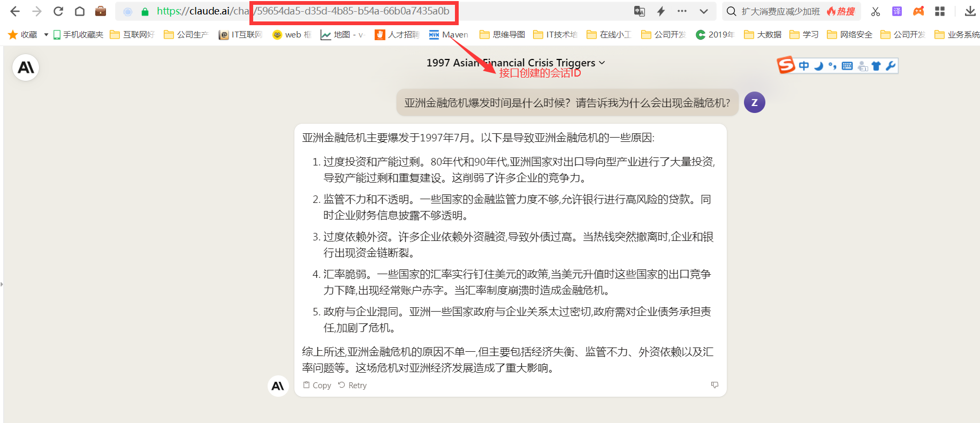Viewport: 980px width, 423px height.
Task: Toggle the Sogou punctuation mode icon
Action: (x=832, y=66)
